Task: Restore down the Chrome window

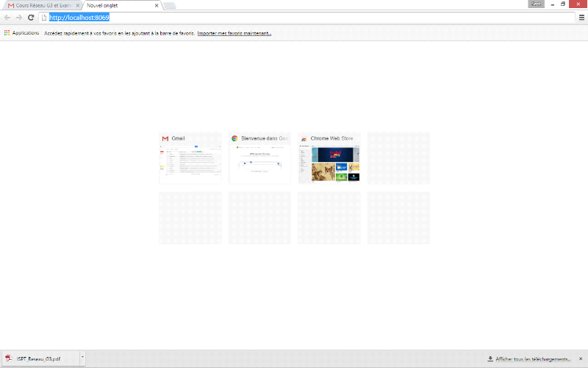Action: (563, 4)
